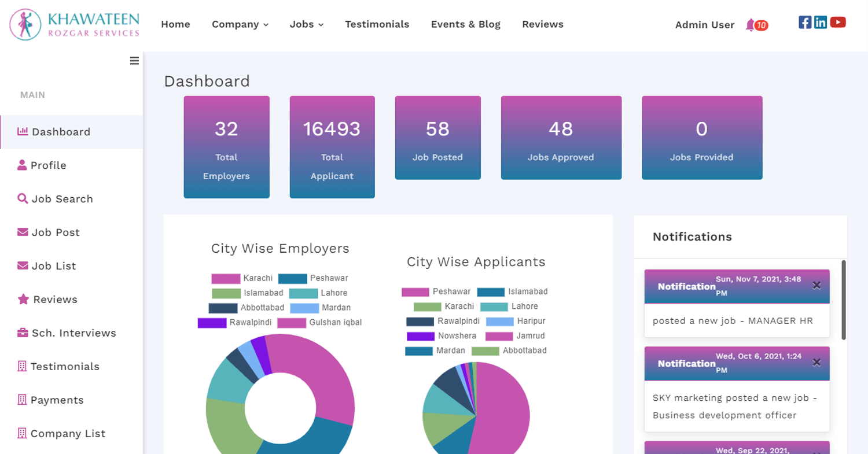This screenshot has width=868, height=454.
Task: Dismiss the MANAGER HR notification
Action: point(816,285)
